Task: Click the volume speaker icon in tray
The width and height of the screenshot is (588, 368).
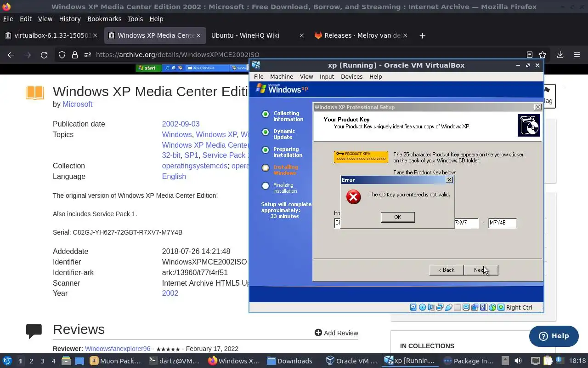Action: pyautogui.click(x=518, y=361)
